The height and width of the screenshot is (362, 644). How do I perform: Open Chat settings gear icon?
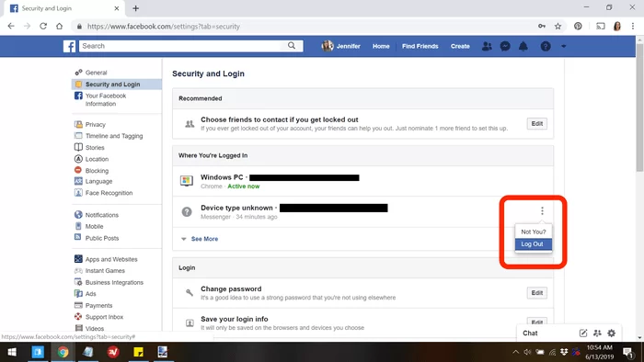tap(612, 333)
